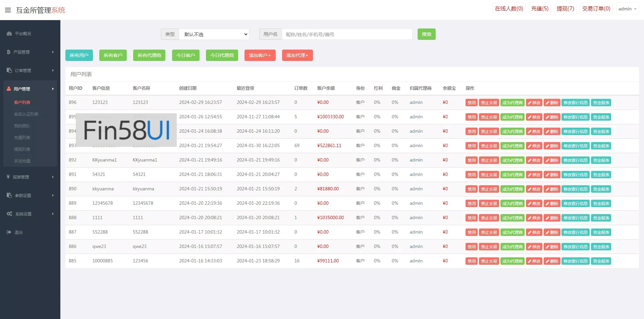
Task: Click the yen icon for 报表管理
Action: coord(8,177)
